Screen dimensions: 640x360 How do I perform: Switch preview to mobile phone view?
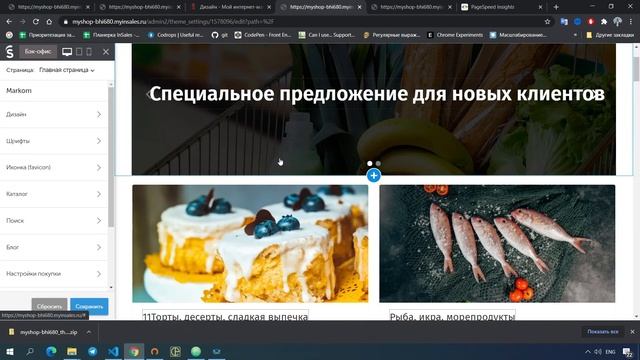click(x=89, y=51)
